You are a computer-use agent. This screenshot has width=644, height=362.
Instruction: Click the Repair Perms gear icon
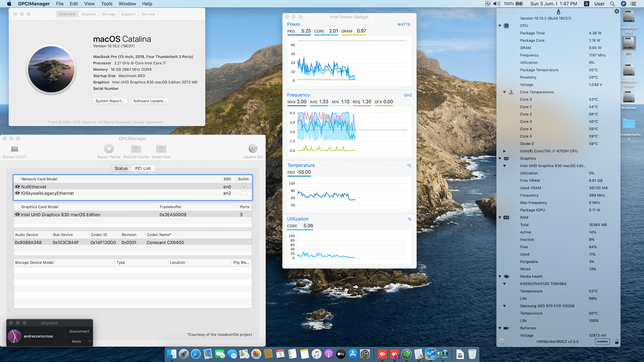pyautogui.click(x=109, y=148)
